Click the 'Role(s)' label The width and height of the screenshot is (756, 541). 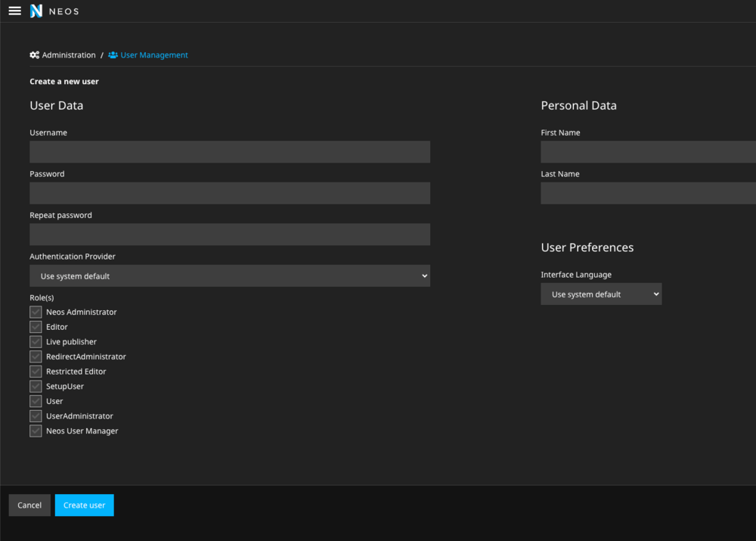click(42, 298)
